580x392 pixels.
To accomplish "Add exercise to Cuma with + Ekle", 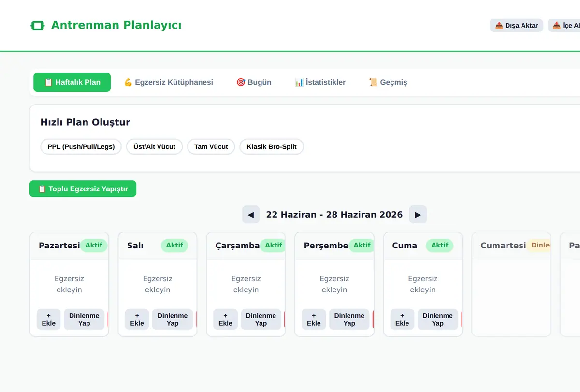I will click(403, 319).
